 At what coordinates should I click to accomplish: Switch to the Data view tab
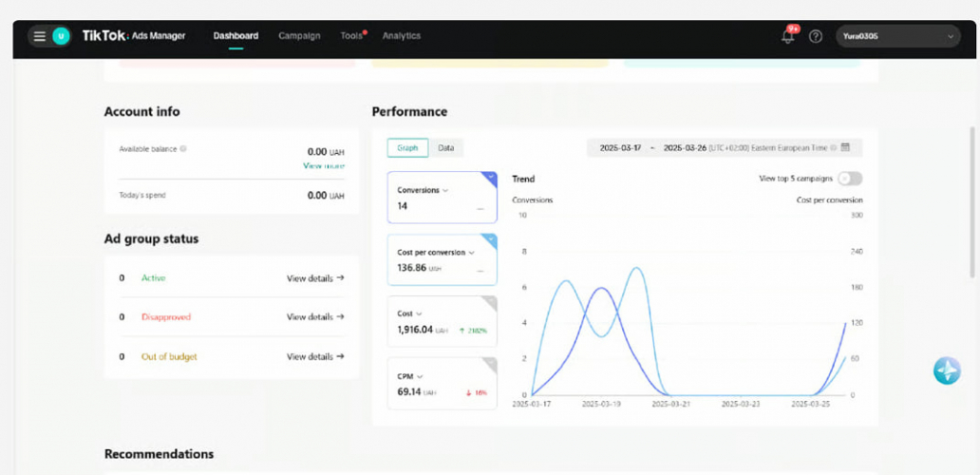pyautogui.click(x=445, y=148)
